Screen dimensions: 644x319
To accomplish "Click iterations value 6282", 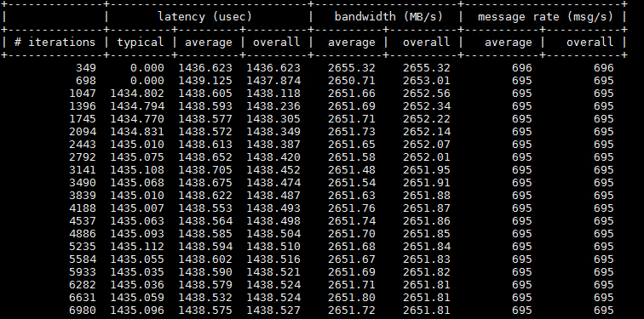I will pyautogui.click(x=82, y=285).
